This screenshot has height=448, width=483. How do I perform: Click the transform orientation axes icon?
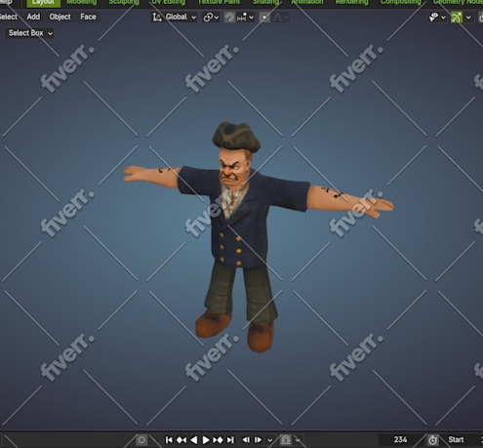[x=157, y=18]
